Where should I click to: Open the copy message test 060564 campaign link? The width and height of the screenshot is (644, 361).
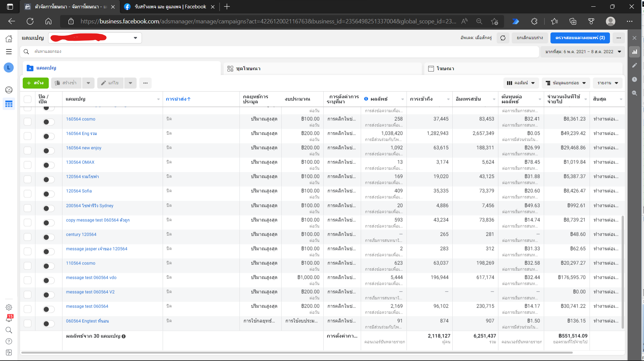pyautogui.click(x=98, y=220)
